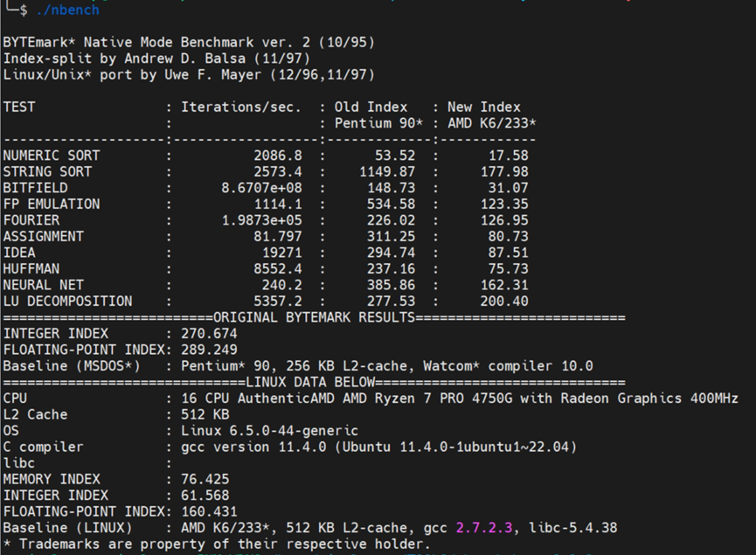This screenshot has width=756, height=555.
Task: Click NEURAL NET old index 385.86
Action: coord(391,286)
